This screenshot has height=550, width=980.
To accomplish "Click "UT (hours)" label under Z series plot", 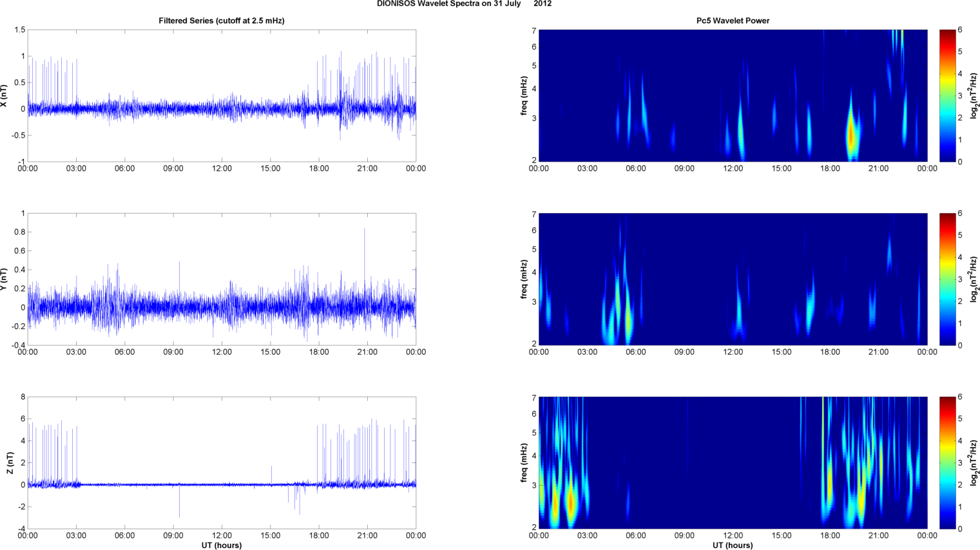I will point(222,545).
